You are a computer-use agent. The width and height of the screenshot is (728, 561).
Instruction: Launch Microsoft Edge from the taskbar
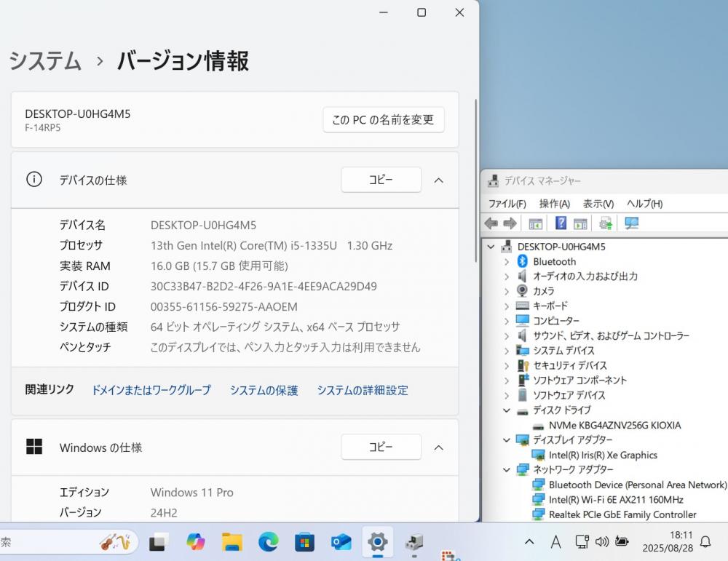click(269, 542)
